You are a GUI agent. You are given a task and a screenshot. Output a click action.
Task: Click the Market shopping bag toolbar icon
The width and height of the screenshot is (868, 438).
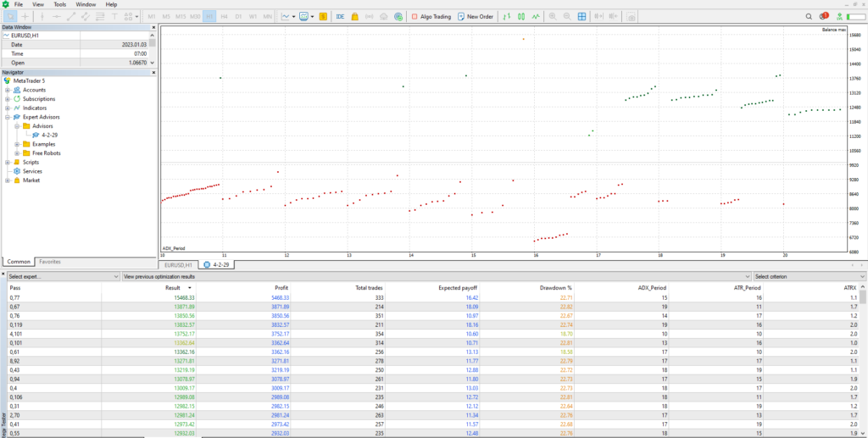tap(355, 16)
